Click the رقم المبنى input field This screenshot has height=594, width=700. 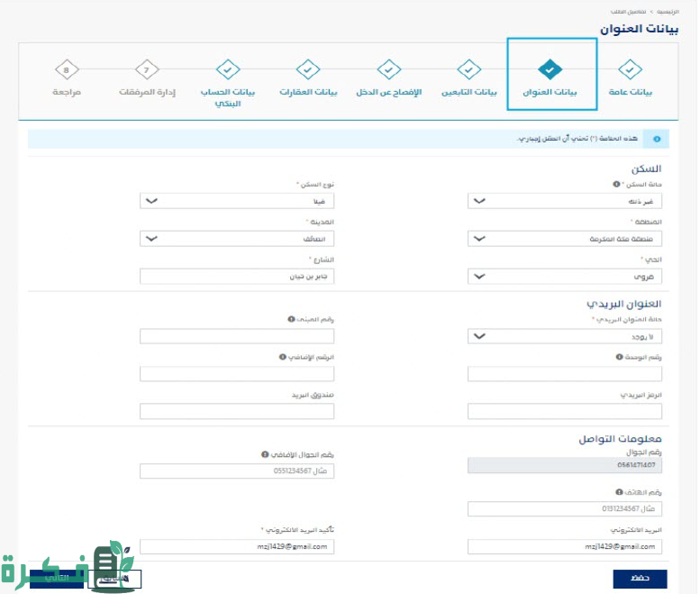(237, 336)
